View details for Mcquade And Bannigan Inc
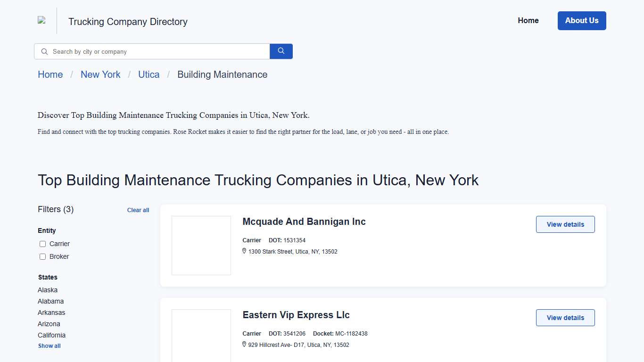This screenshot has width=644, height=362. pos(565,224)
